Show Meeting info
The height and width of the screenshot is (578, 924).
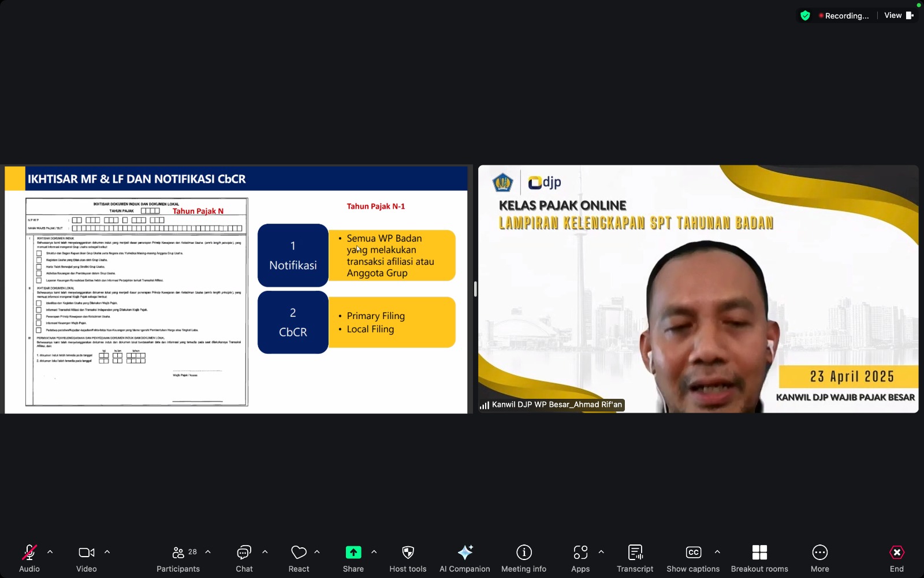tap(523, 557)
